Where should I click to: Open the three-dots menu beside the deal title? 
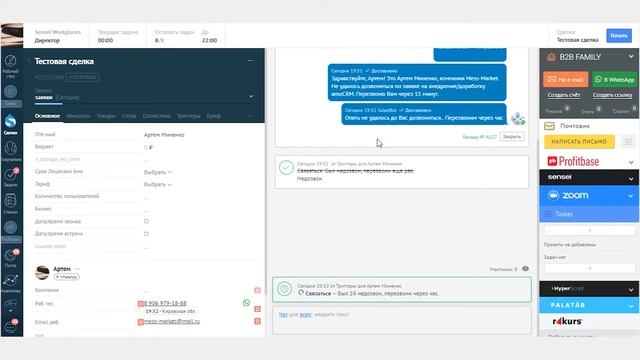250,61
